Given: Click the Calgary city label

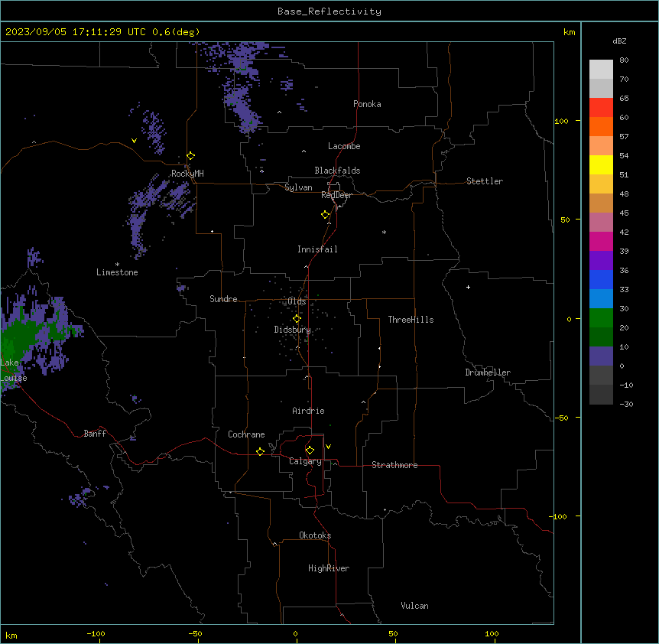Looking at the screenshot, I should coord(306,461).
